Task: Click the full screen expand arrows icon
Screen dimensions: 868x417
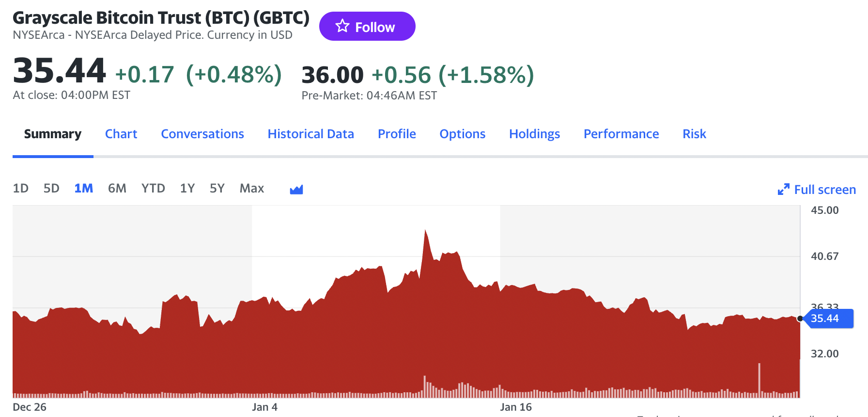Action: coord(783,190)
